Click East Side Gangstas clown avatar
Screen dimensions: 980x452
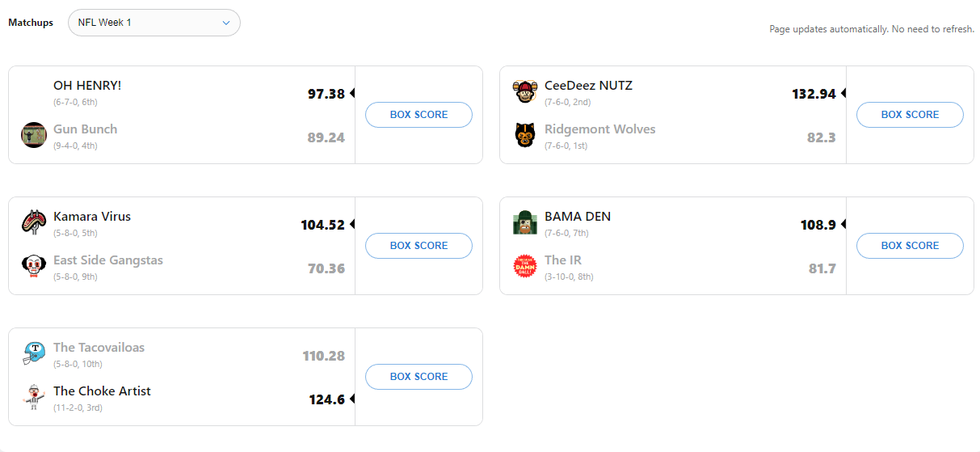[x=34, y=266]
